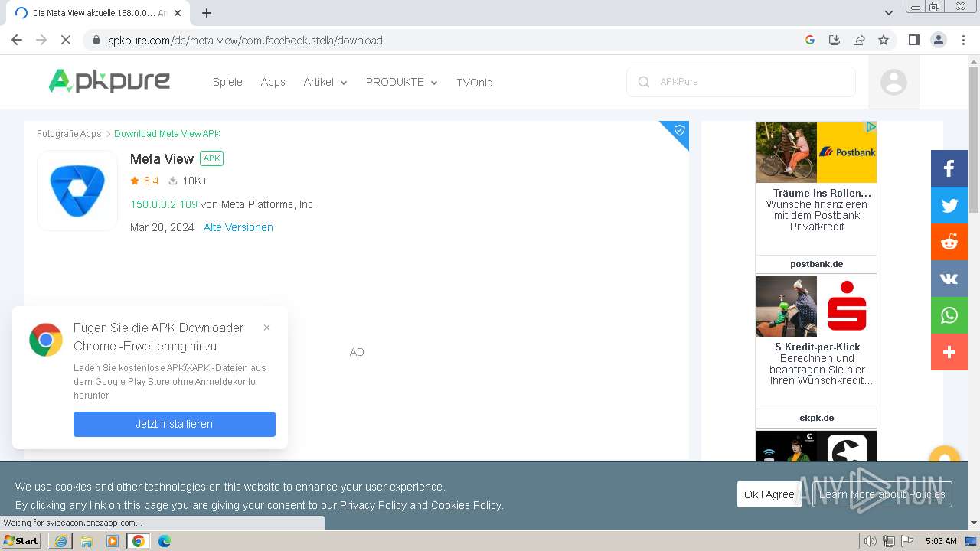Click the APKPure logo

[x=109, y=80]
